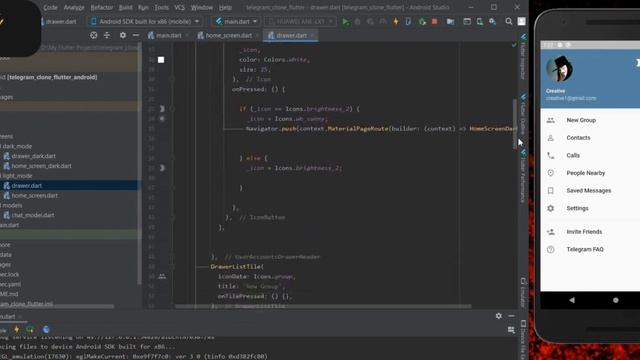640x360 pixels.
Task: Select drawer.dart under light_mode in project tree
Action: (x=27, y=185)
